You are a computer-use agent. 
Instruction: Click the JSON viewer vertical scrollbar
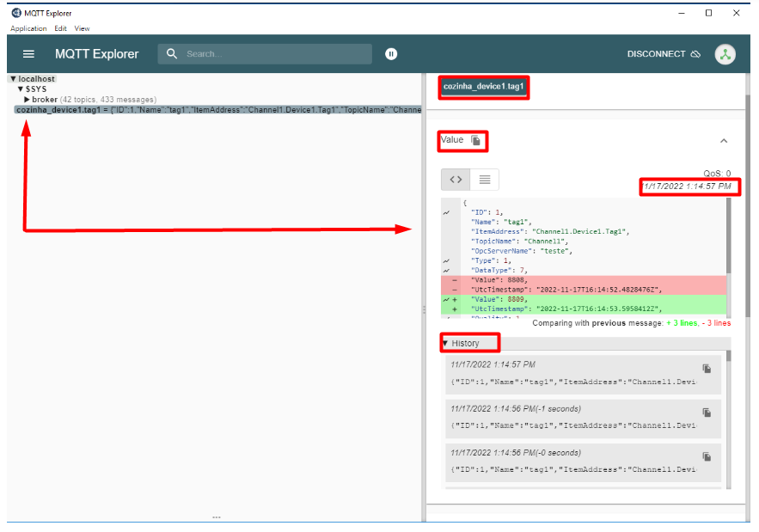[x=729, y=237]
